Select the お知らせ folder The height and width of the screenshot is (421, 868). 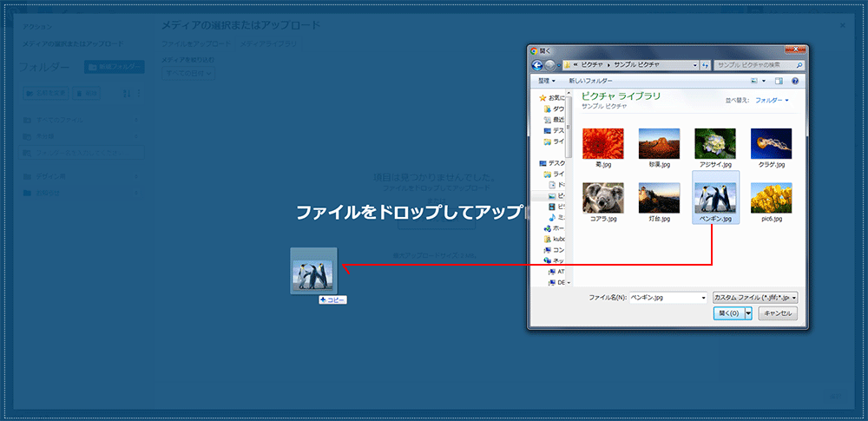tap(81, 193)
